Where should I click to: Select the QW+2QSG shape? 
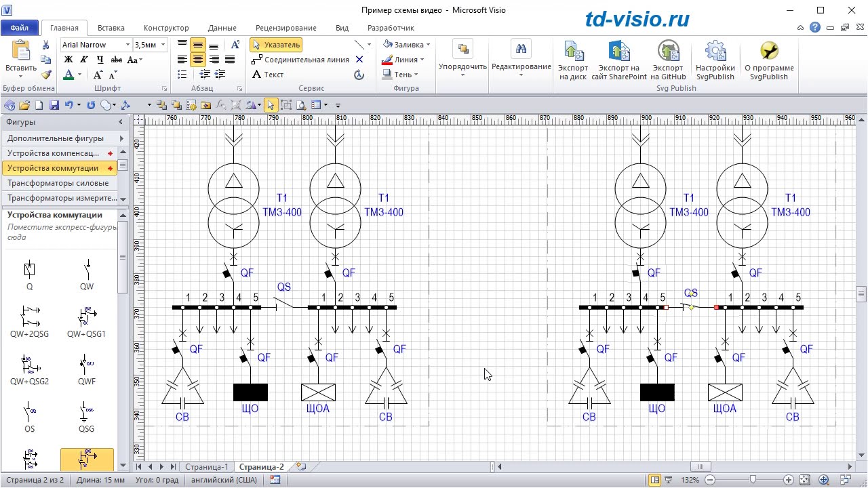pos(29,322)
